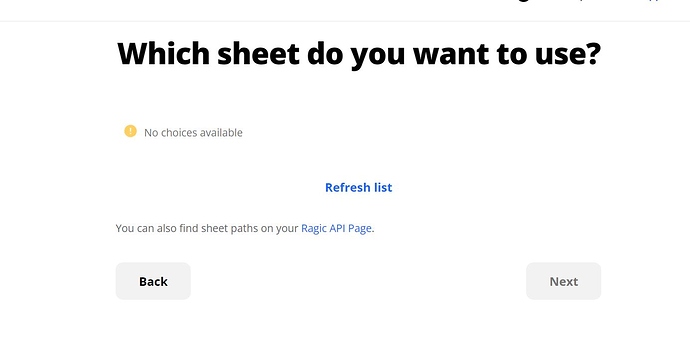The image size is (690, 363).
Task: Proceed to next step with Next
Action: click(x=564, y=281)
